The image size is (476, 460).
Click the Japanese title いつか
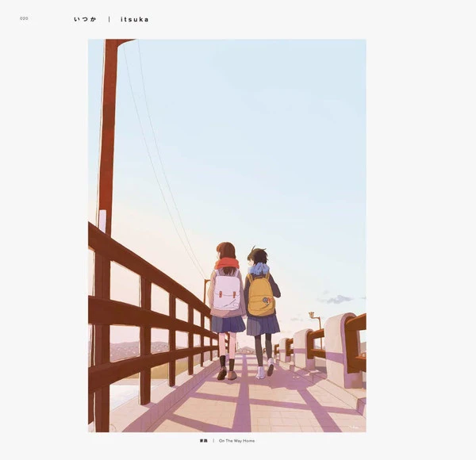pyautogui.click(x=86, y=19)
